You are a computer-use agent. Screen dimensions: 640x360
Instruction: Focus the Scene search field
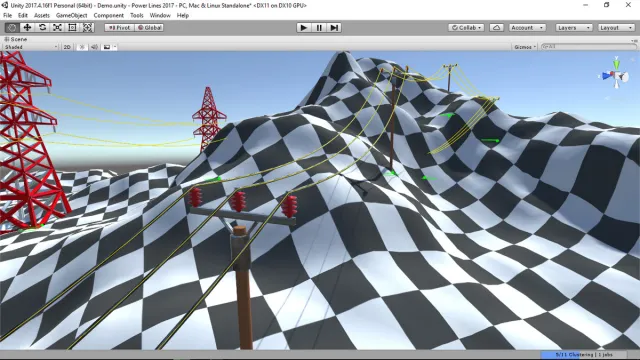click(x=588, y=47)
